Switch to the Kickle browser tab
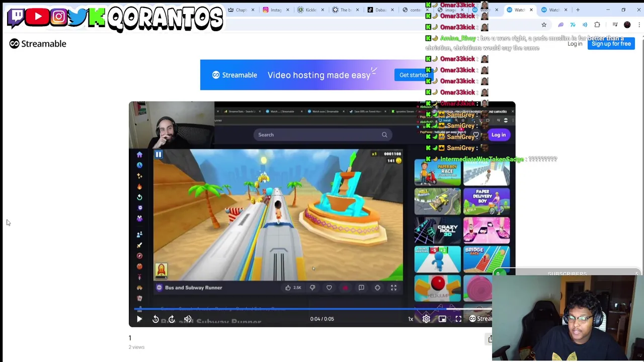Viewport: 644px width, 362px height. click(x=310, y=10)
